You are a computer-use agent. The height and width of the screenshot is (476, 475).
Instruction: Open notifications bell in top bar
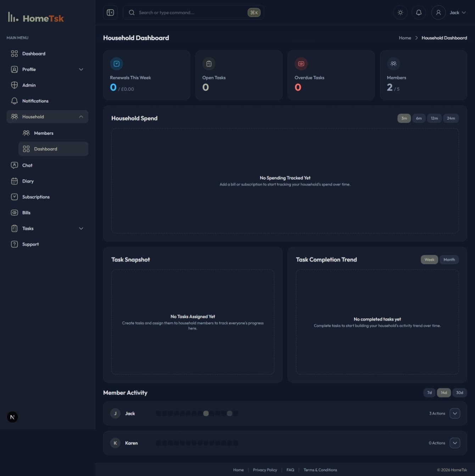419,12
